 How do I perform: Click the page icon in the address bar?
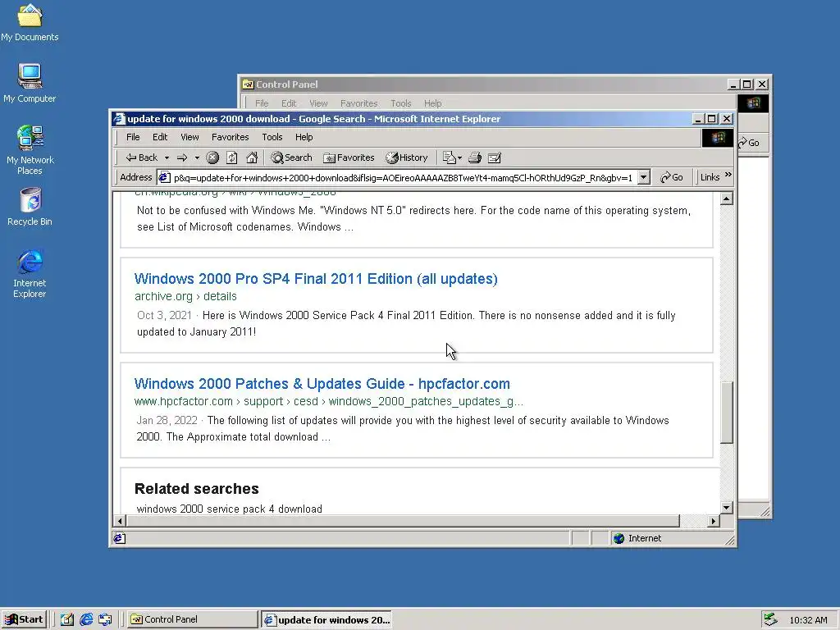164,177
